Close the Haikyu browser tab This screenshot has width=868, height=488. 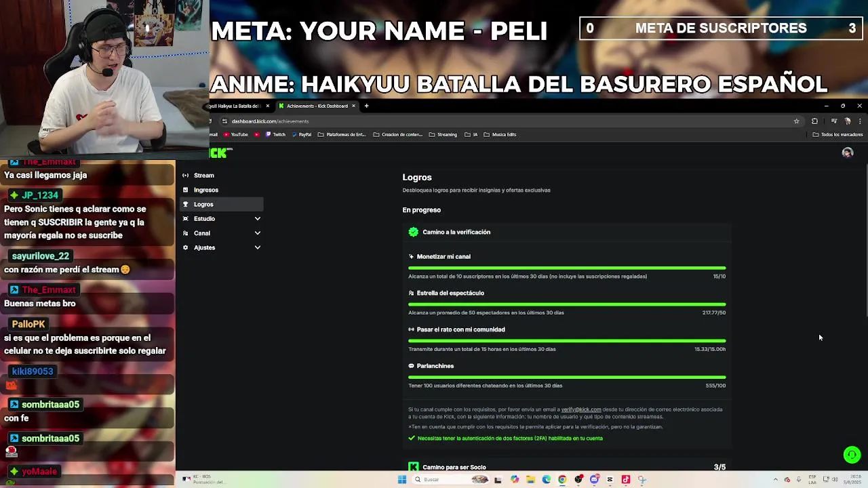point(267,106)
